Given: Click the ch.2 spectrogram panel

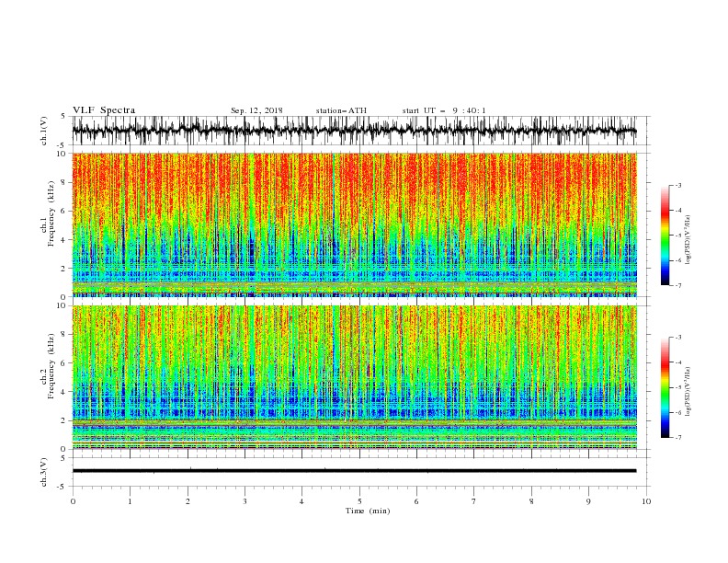Looking at the screenshot, I should click(x=355, y=377).
